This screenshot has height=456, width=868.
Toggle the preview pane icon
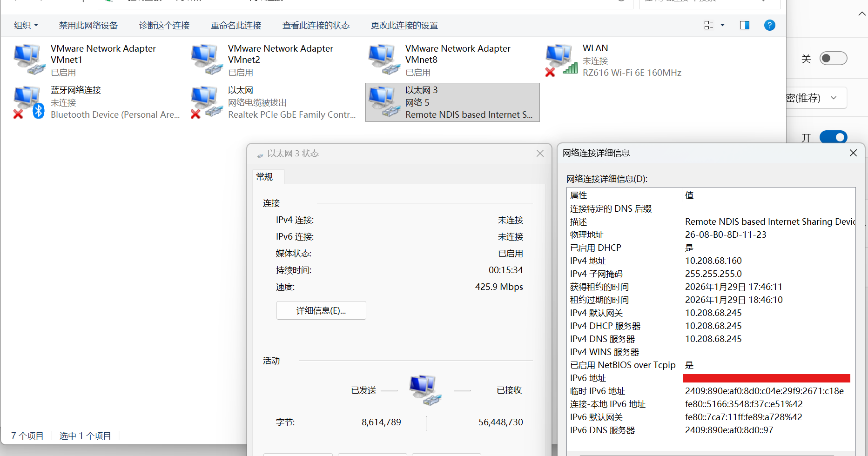coord(744,25)
